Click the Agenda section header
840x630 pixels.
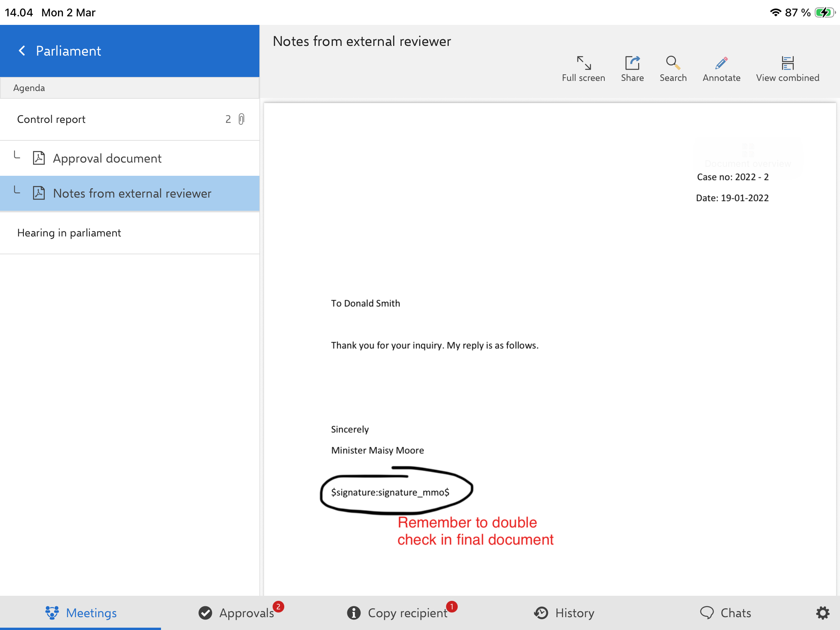pos(130,88)
